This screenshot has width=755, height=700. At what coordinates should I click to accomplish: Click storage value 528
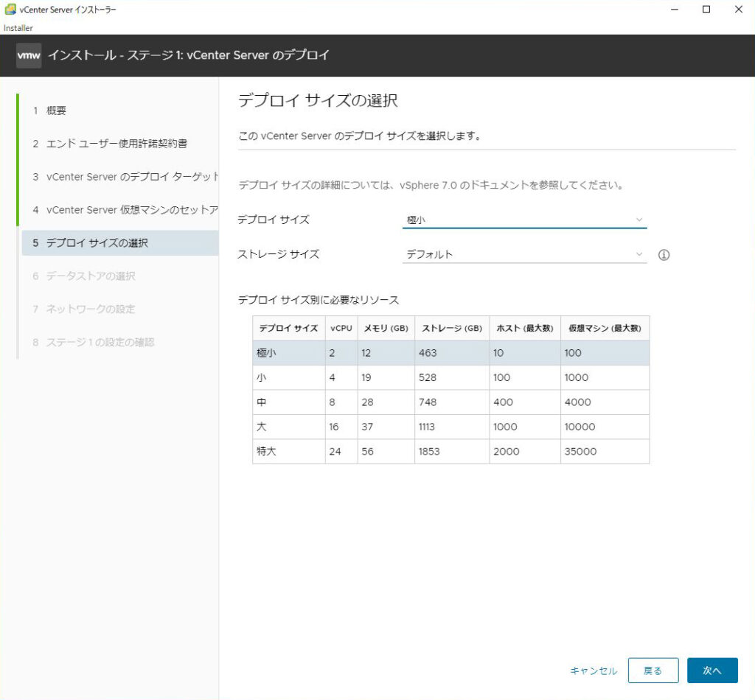point(428,378)
